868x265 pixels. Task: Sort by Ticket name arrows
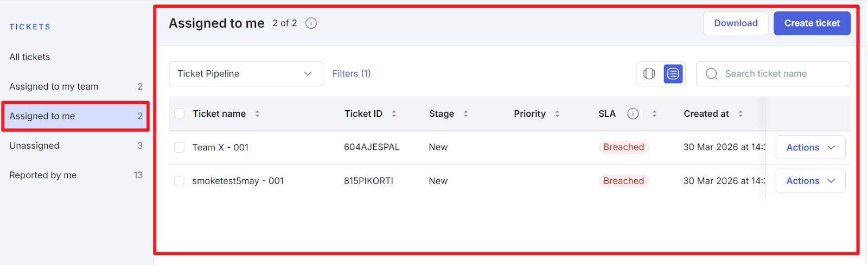coord(257,113)
